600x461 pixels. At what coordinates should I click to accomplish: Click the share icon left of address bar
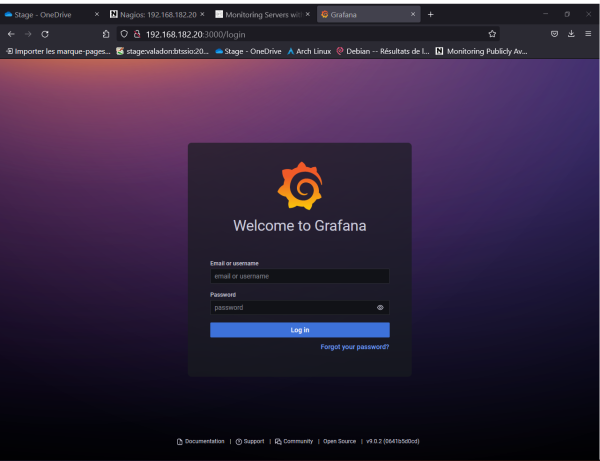(106, 34)
